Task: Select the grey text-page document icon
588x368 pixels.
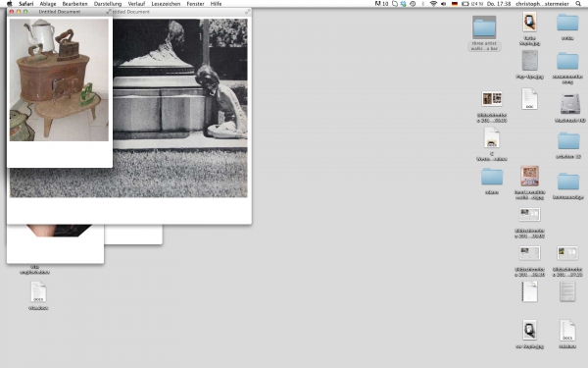Action: click(x=567, y=291)
